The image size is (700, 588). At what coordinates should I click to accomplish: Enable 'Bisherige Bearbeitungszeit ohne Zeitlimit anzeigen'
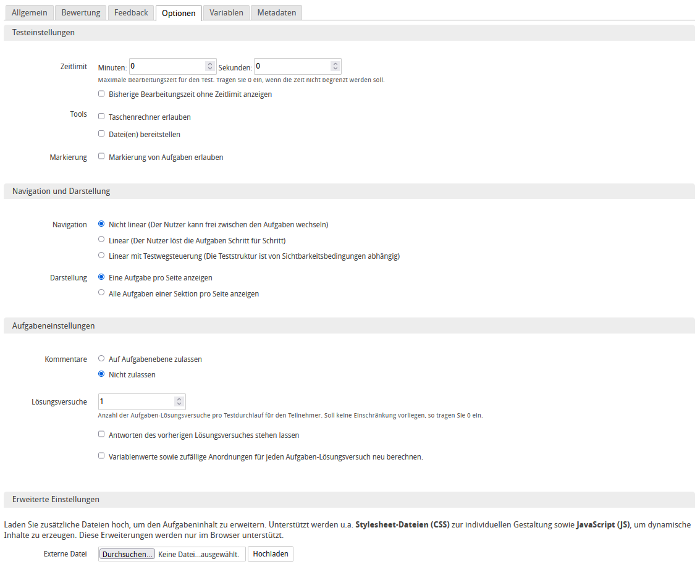pos(101,93)
